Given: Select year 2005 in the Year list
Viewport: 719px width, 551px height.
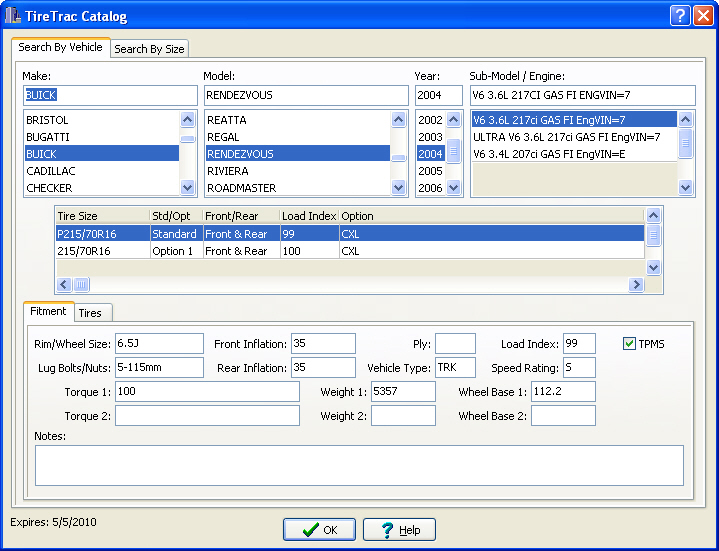Looking at the screenshot, I should pyautogui.click(x=430, y=171).
